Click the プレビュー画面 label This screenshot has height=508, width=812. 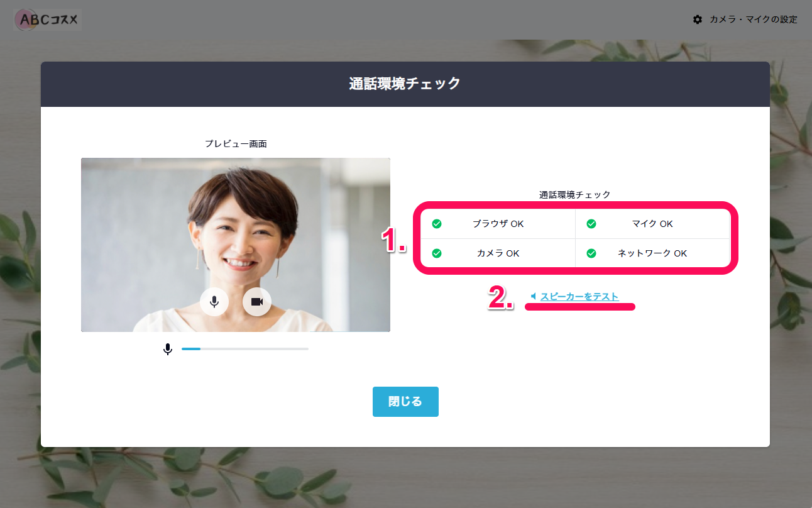coord(236,144)
